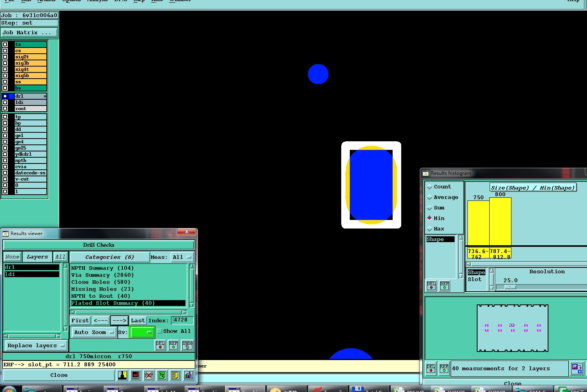
Task: Select the Sum radio option
Action: pyautogui.click(x=430, y=208)
